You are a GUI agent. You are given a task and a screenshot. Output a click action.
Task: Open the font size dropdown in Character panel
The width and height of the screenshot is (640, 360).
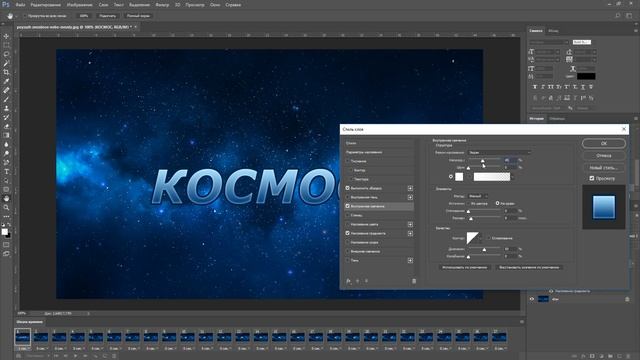point(557,52)
